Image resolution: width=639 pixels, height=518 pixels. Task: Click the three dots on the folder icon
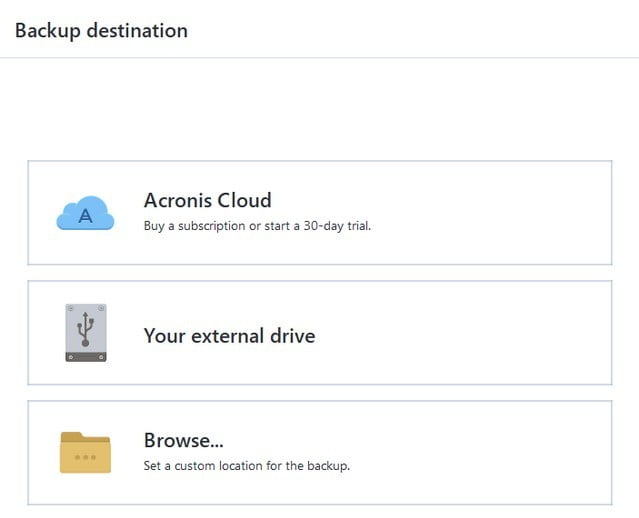click(x=85, y=457)
